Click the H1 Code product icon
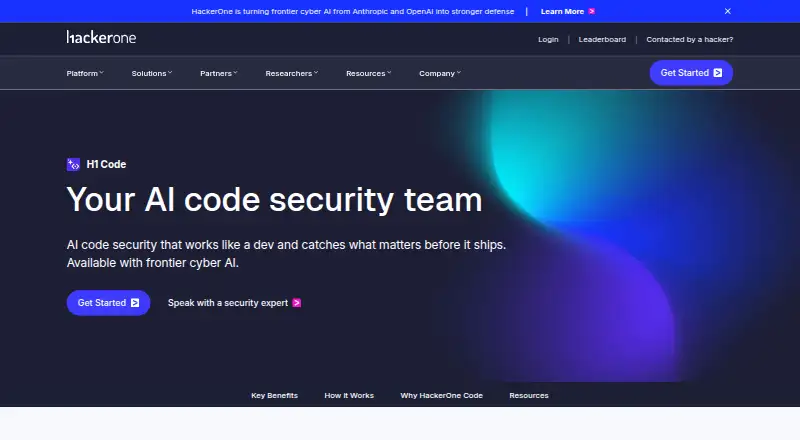Image resolution: width=800 pixels, height=440 pixels. pos(73,164)
